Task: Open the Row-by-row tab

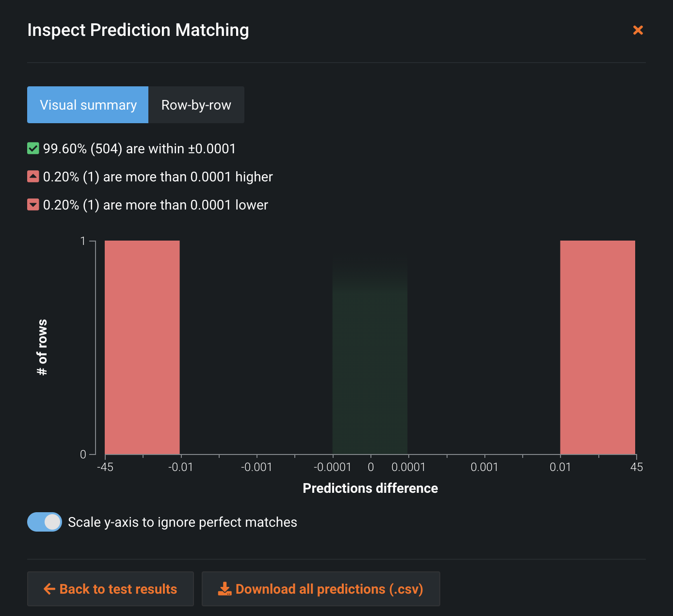Action: [x=196, y=105]
